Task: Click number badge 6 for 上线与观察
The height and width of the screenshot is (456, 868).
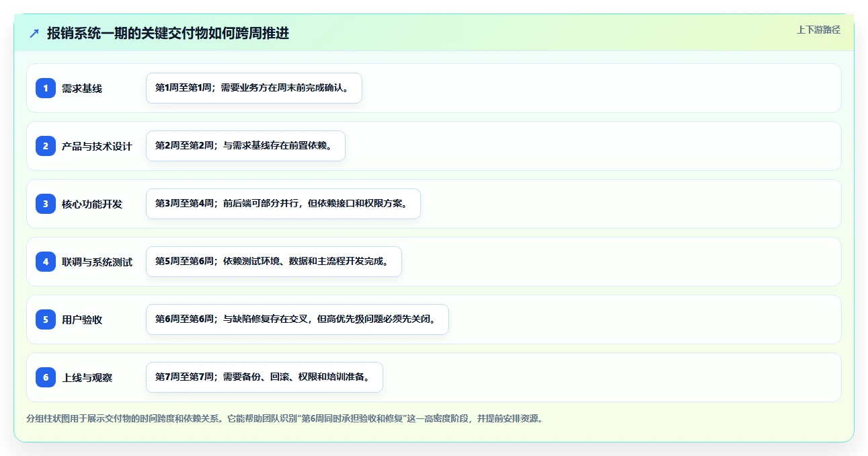Action: (46, 377)
